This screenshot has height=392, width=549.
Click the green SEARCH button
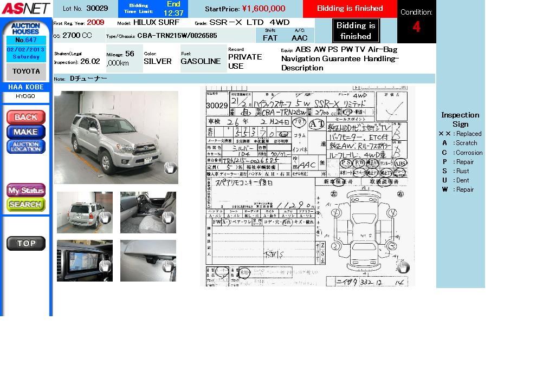point(25,205)
